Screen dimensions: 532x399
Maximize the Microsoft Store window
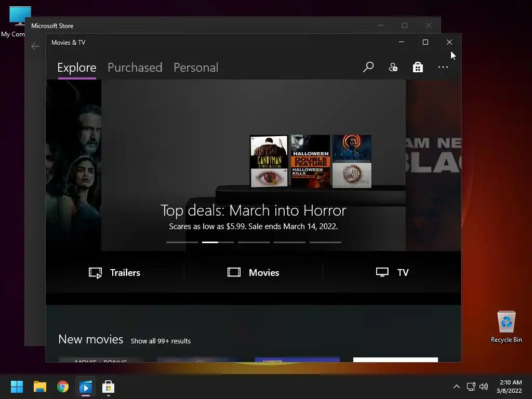404,25
